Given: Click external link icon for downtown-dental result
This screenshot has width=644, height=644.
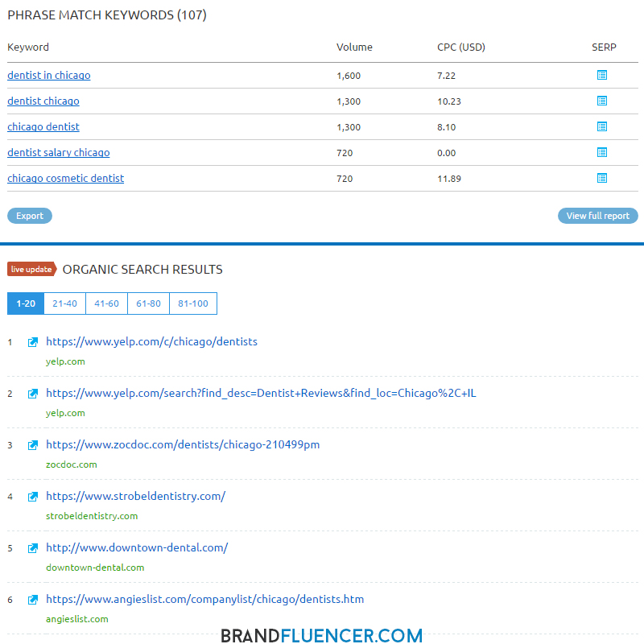Looking at the screenshot, I should (33, 548).
